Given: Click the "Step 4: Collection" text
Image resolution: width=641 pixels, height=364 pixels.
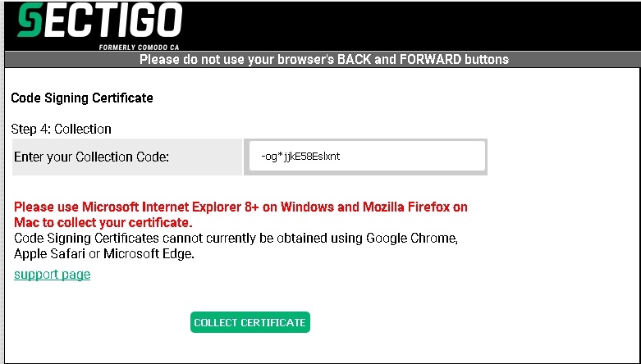Looking at the screenshot, I should coord(61,129).
